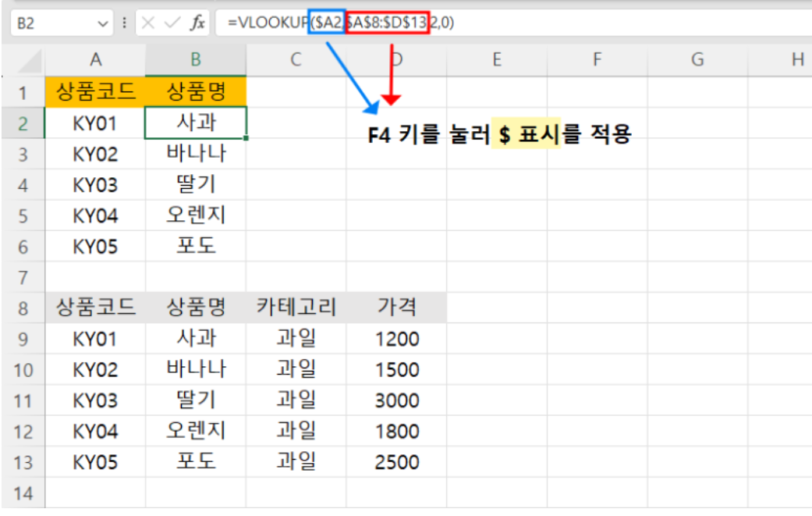This screenshot has width=812, height=516.
Task: Select column G header
Action: point(697,59)
